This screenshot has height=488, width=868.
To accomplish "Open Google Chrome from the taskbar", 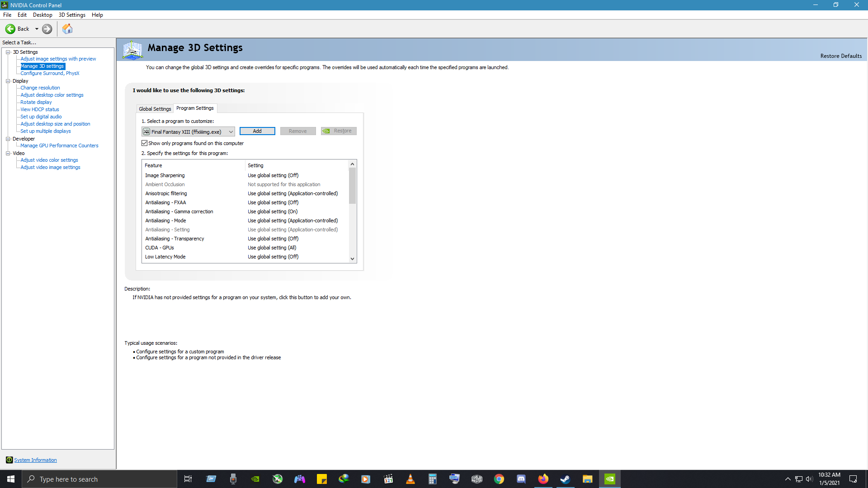I will (499, 479).
